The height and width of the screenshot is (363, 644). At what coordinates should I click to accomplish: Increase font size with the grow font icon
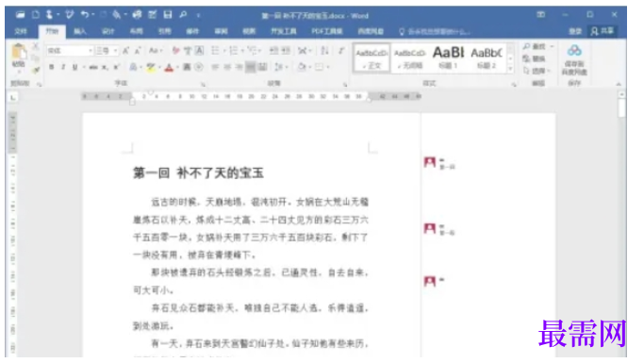125,51
